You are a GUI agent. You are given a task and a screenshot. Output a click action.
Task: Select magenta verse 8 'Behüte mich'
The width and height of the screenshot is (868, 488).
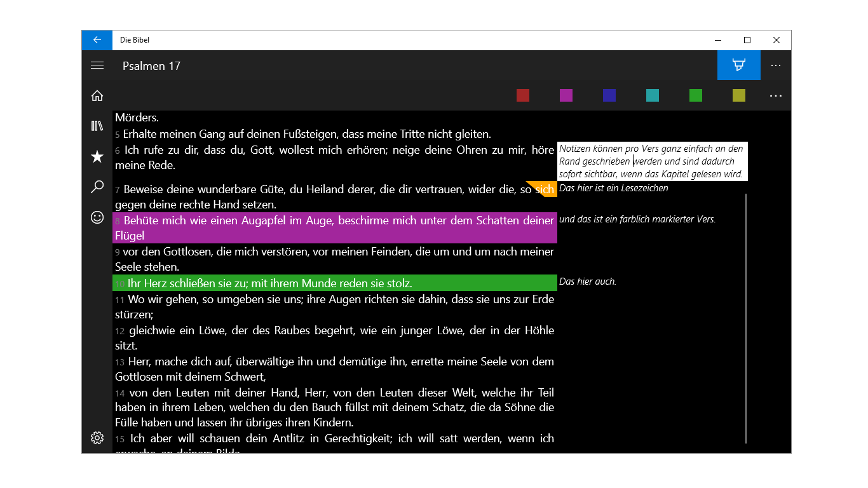[335, 228]
